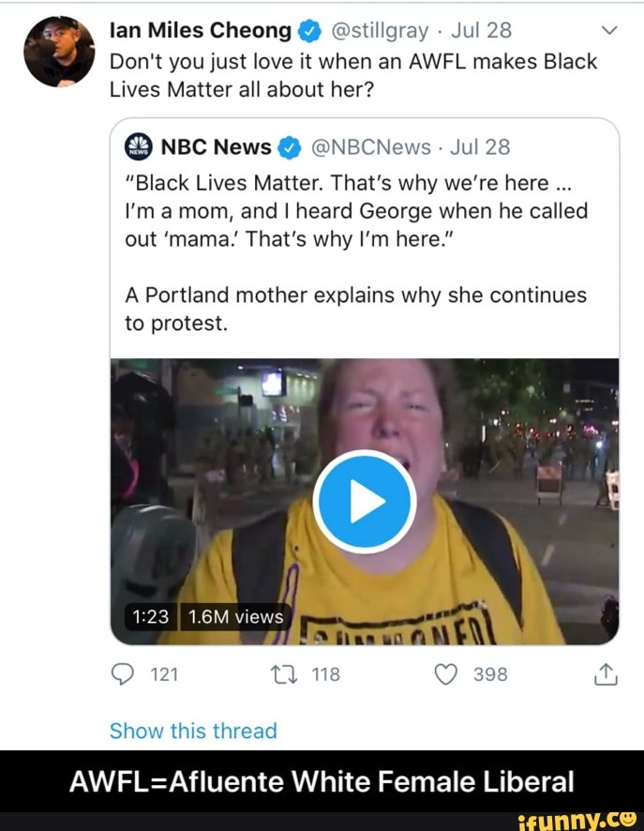
Task: Click the 1.6M views counter
Action: [235, 616]
